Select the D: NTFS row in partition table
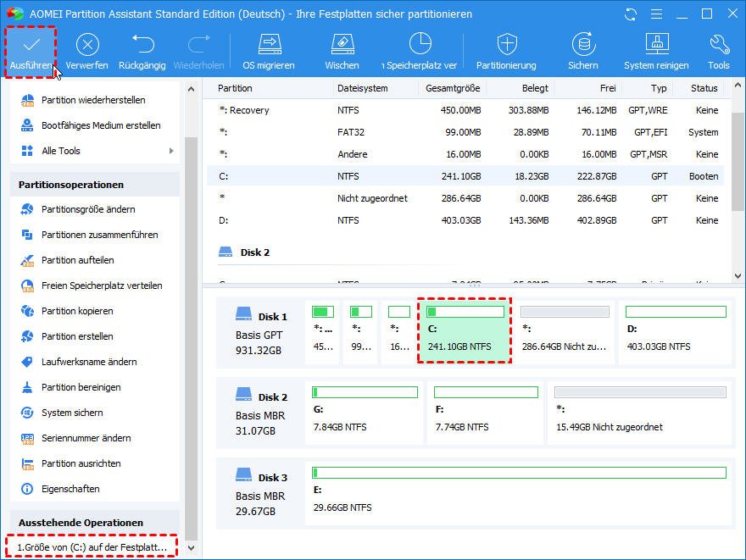The height and width of the screenshot is (560, 746). (466, 220)
